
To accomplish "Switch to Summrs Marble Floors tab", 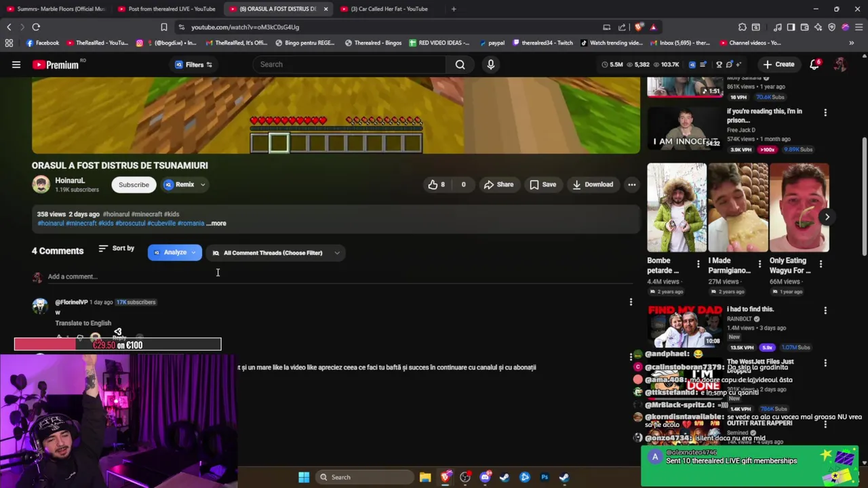I will click(x=56, y=9).
